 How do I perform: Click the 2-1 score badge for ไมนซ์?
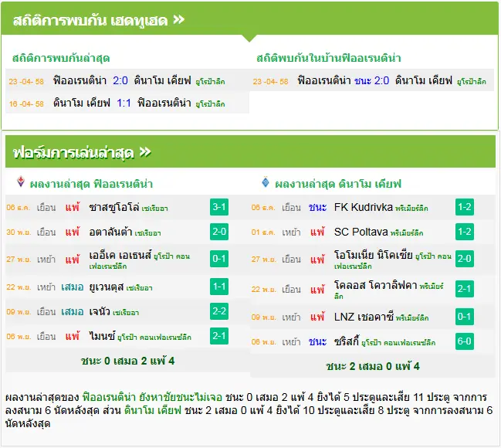[x=219, y=336]
